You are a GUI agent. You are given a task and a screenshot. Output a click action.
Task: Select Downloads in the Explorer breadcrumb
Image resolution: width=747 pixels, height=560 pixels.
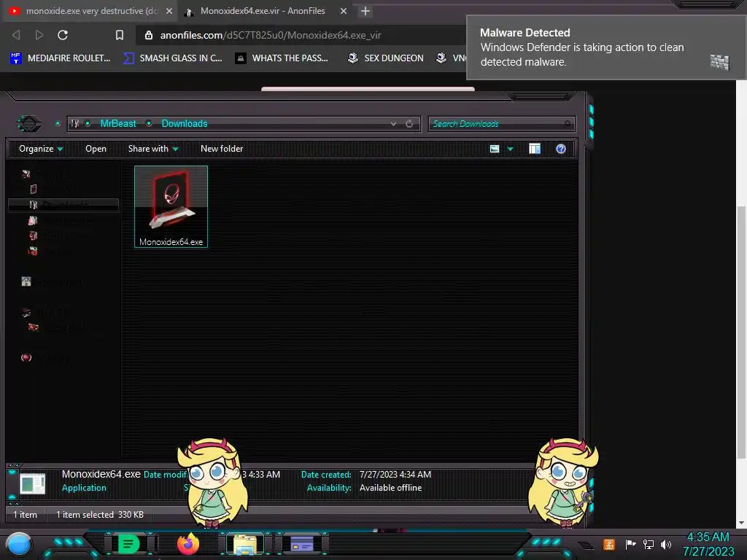click(185, 124)
